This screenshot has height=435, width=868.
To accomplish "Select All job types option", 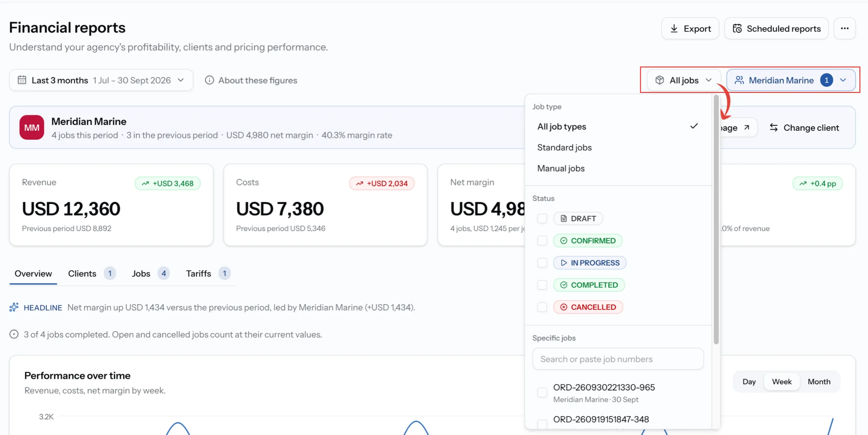I will [618, 127].
